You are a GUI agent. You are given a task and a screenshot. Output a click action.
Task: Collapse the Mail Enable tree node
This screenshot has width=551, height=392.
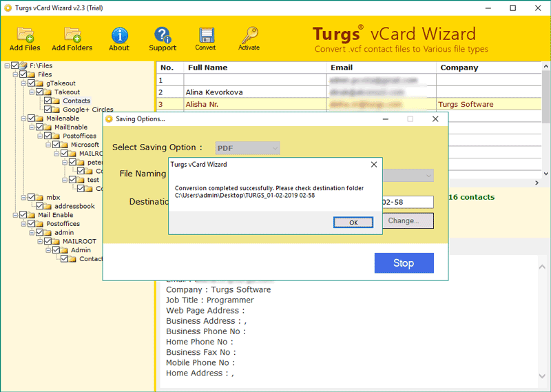[15, 215]
